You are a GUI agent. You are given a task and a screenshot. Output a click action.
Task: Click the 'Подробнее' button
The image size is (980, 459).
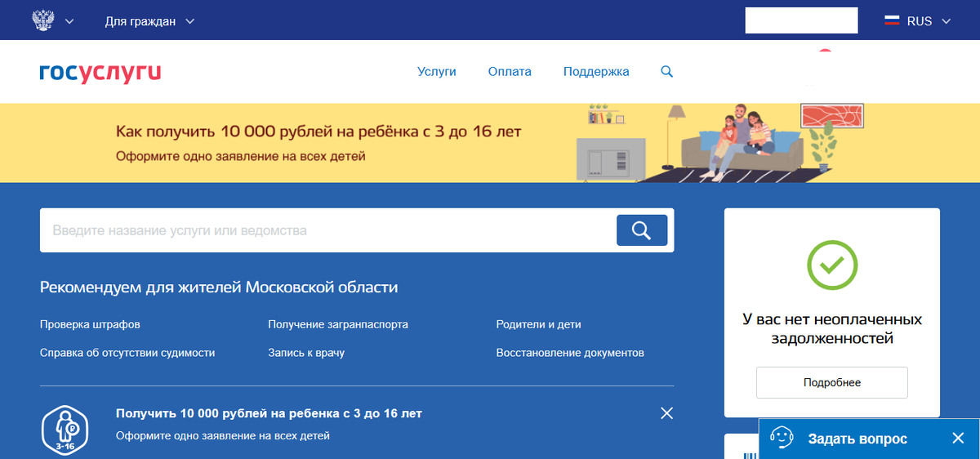point(832,382)
